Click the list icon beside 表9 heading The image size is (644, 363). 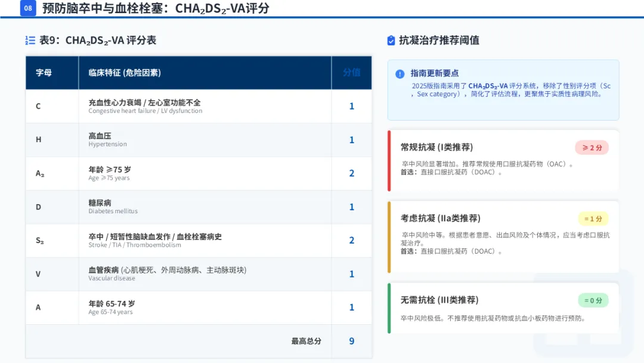[30, 40]
